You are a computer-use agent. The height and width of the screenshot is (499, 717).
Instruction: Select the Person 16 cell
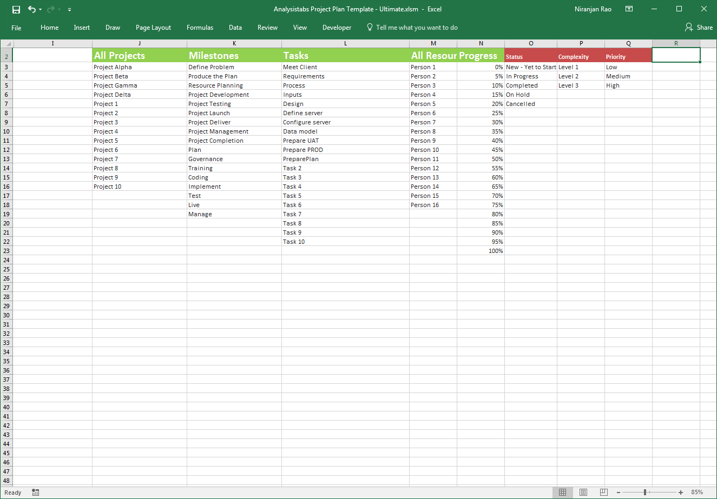coord(433,205)
